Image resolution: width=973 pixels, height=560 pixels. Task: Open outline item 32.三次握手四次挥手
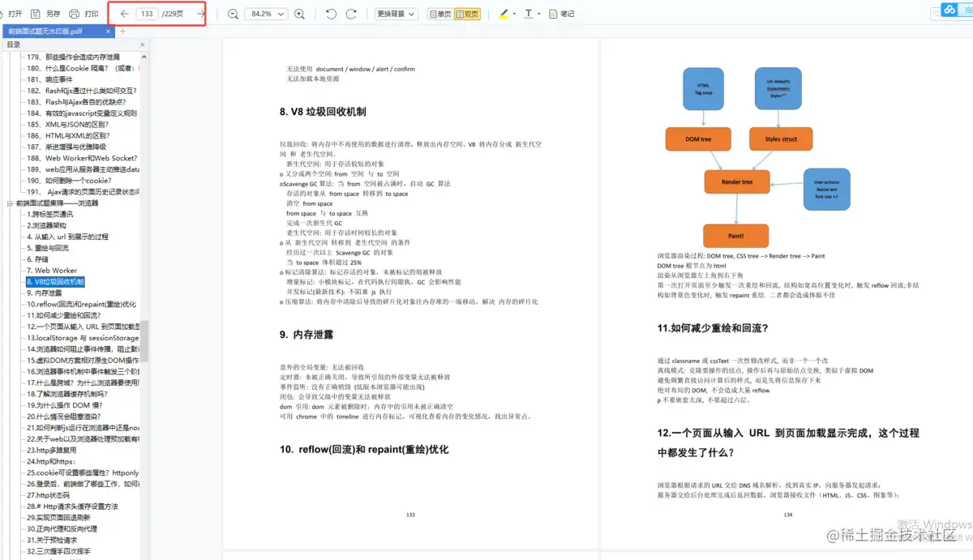pos(58,551)
